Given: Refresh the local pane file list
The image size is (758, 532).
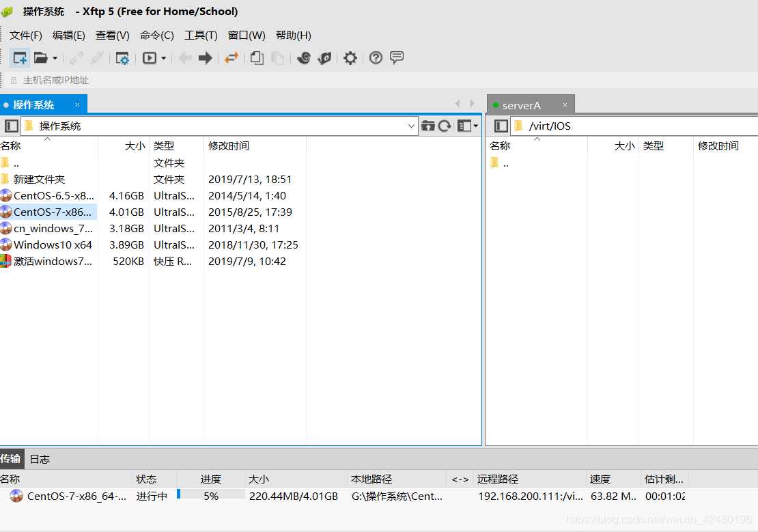Looking at the screenshot, I should click(445, 126).
